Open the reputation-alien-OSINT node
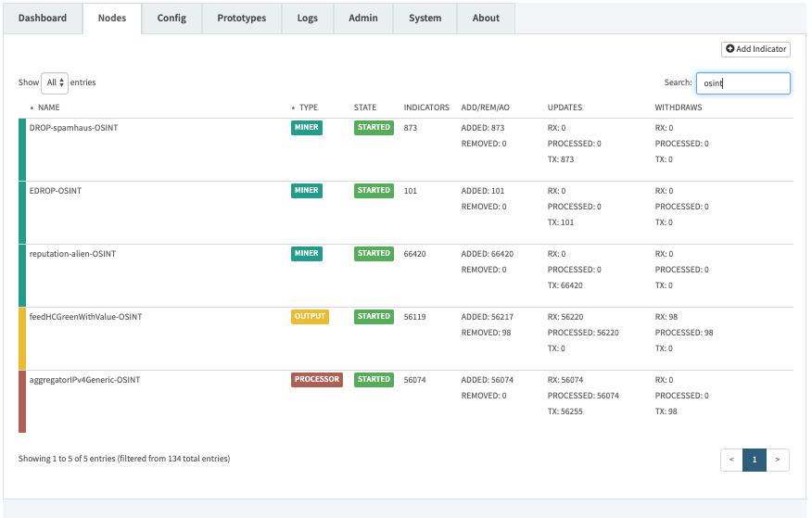Image resolution: width=812 pixels, height=518 pixels. (72, 254)
